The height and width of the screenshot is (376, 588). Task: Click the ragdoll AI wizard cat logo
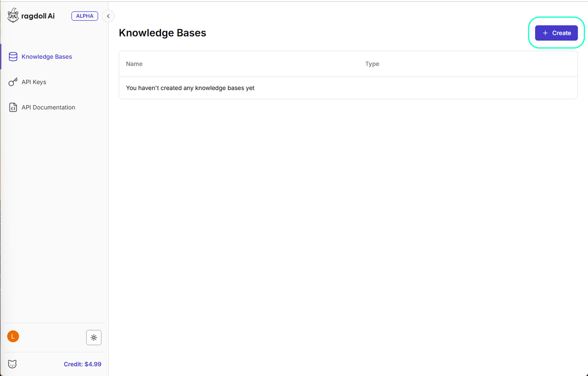click(x=13, y=15)
